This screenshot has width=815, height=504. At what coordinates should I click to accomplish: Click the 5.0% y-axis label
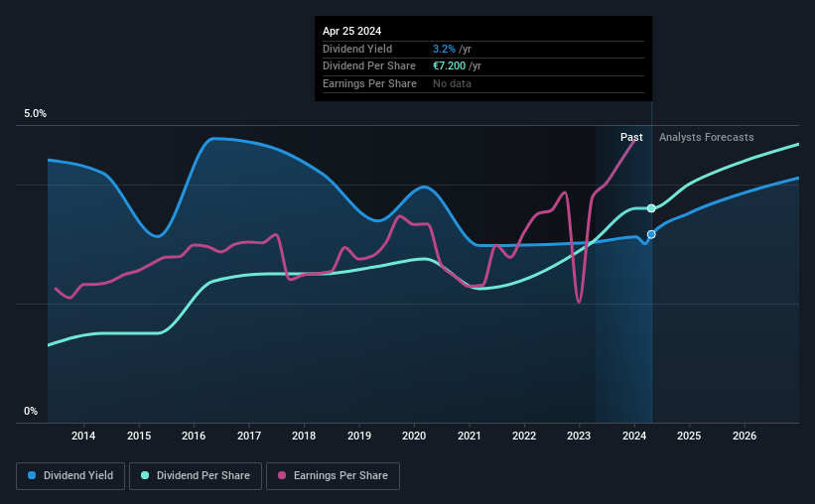[x=35, y=114]
